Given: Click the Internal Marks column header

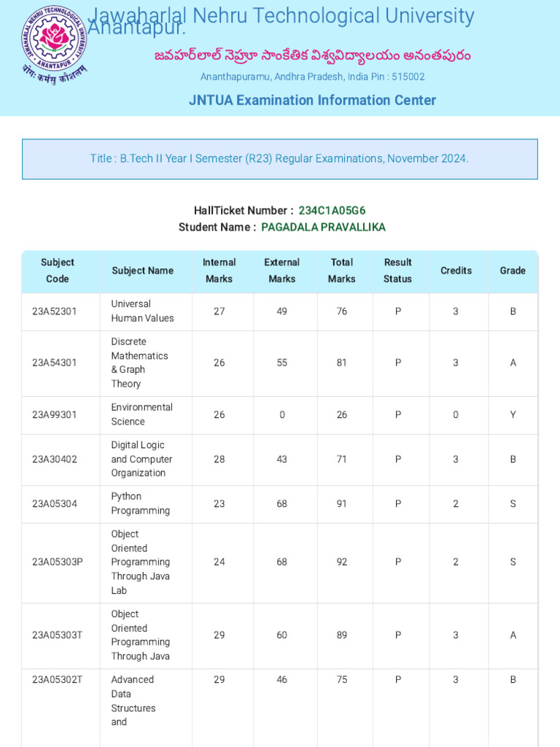Looking at the screenshot, I should [x=219, y=271].
